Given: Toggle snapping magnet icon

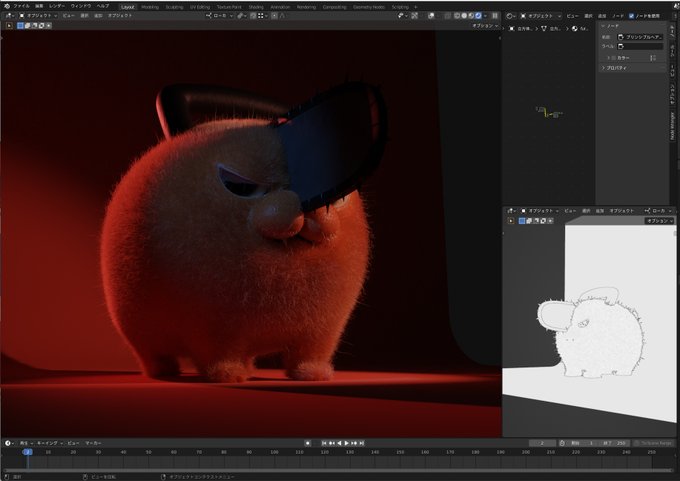Looking at the screenshot, I should pos(253,16).
